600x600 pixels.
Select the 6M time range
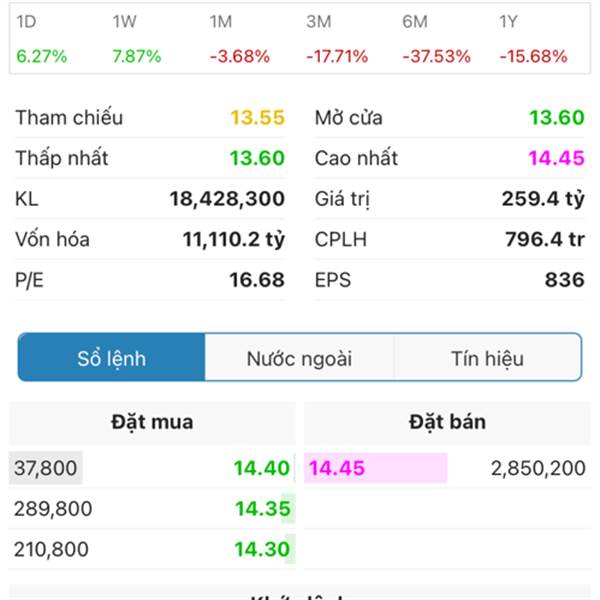coord(436,40)
